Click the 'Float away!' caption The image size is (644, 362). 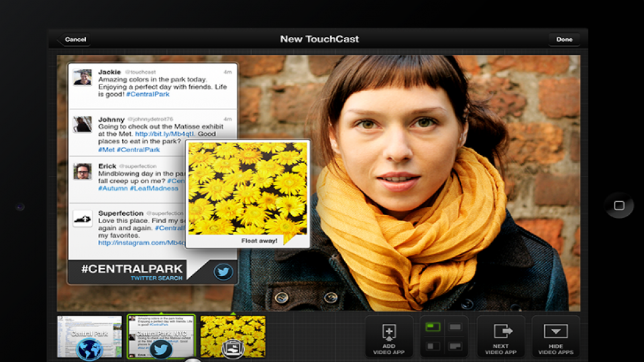[259, 241]
